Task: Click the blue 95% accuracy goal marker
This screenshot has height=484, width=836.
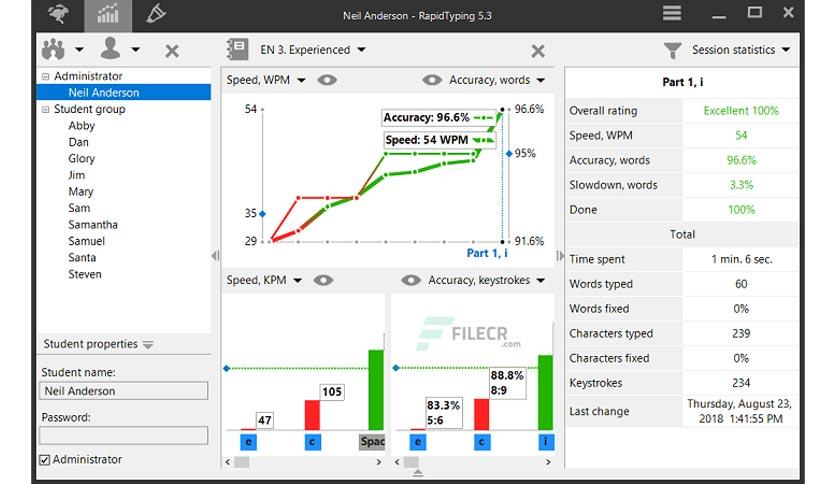Action: [509, 154]
